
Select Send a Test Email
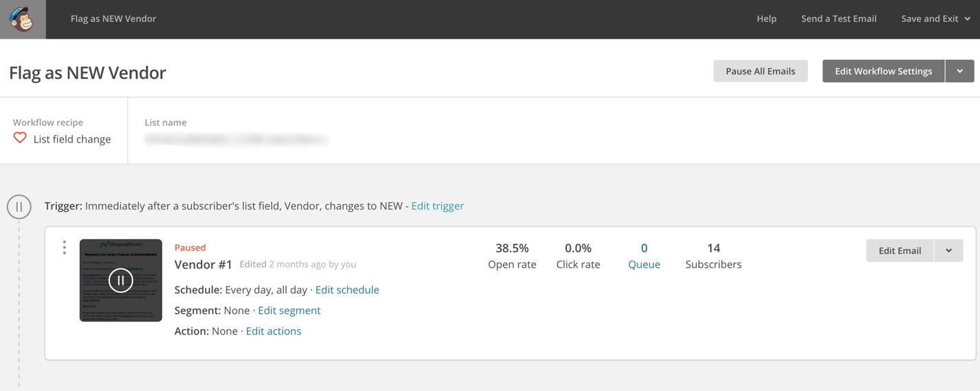click(x=839, y=19)
